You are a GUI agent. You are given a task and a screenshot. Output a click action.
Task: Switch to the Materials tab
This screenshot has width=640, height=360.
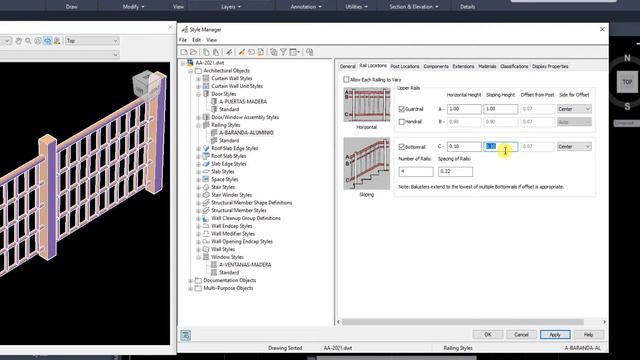(487, 66)
